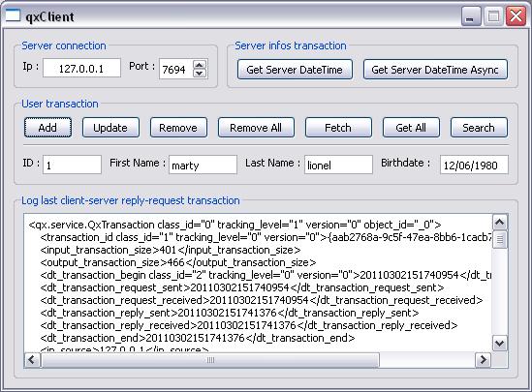Click the First Name field containing marty

tap(203, 165)
